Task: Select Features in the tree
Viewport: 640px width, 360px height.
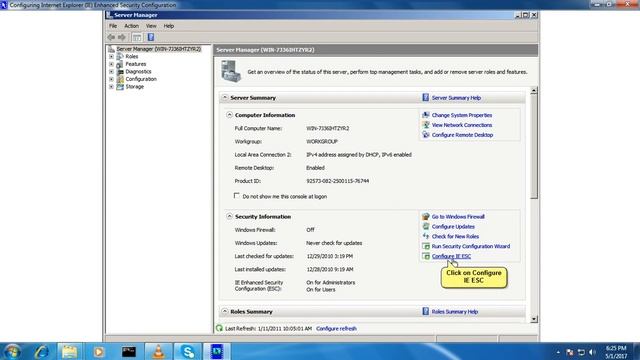Action: click(x=136, y=64)
